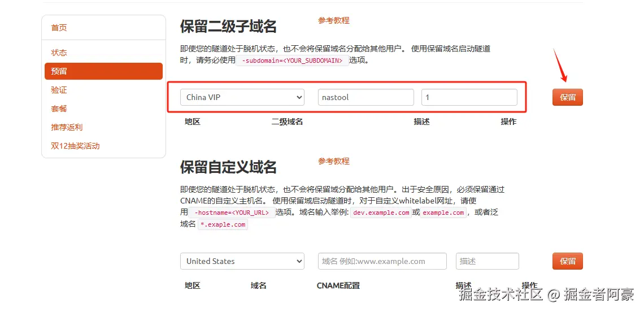This screenshot has width=644, height=312.
Task: Click the subdomain field containing nastool
Action: click(366, 97)
